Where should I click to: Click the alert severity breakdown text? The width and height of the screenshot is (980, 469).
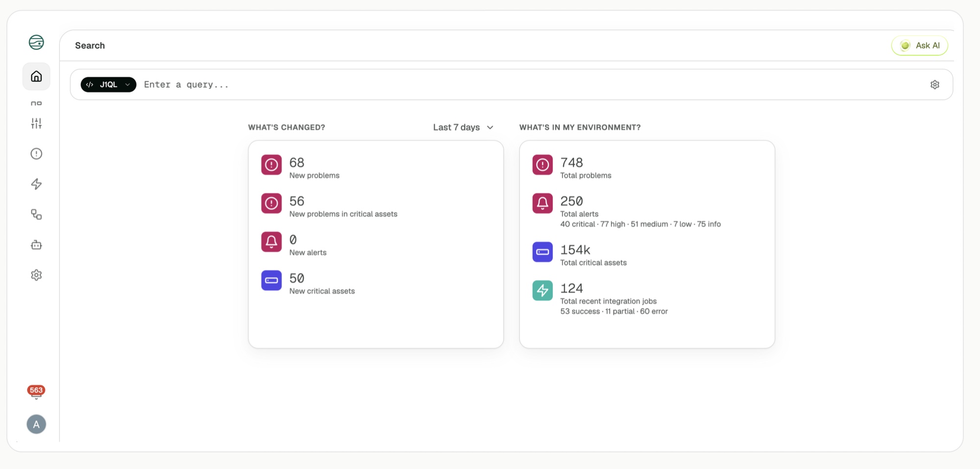(640, 224)
